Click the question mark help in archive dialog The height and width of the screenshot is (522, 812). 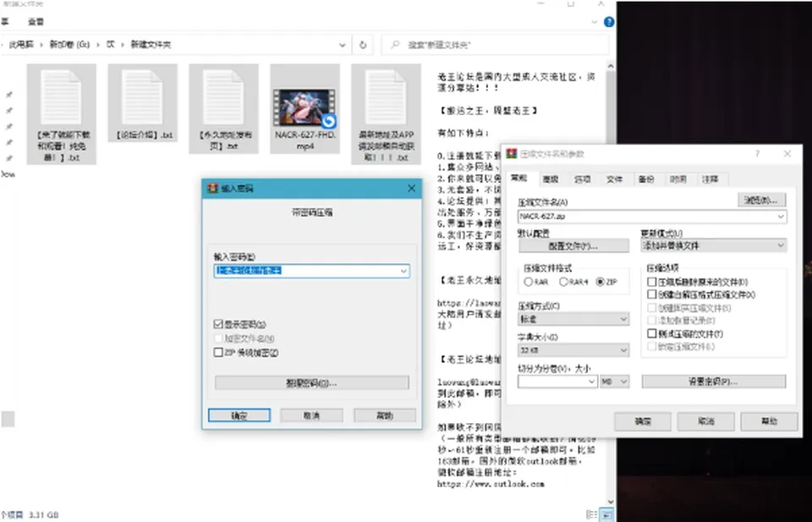click(757, 154)
